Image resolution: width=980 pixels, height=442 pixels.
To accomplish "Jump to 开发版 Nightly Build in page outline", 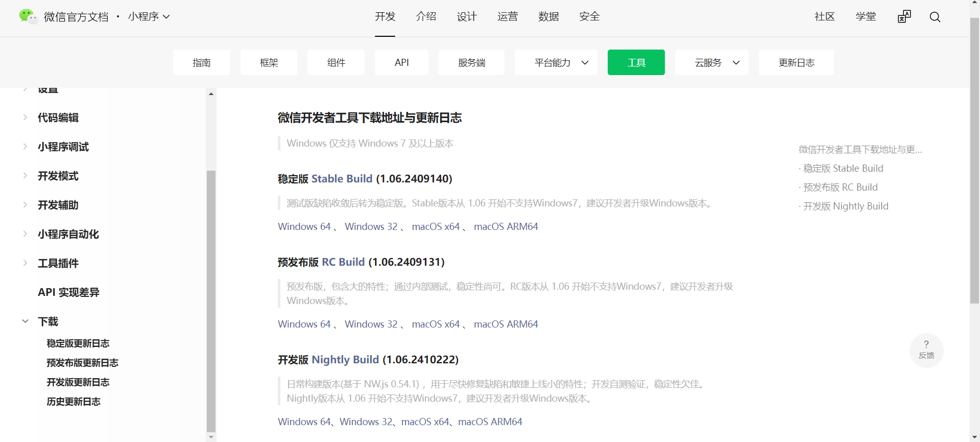I will 846,206.
